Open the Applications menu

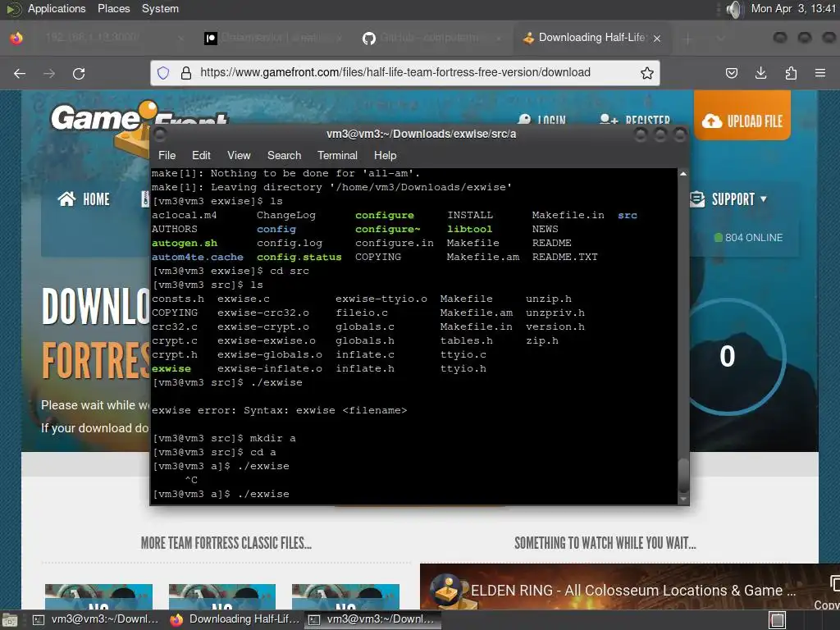click(57, 8)
